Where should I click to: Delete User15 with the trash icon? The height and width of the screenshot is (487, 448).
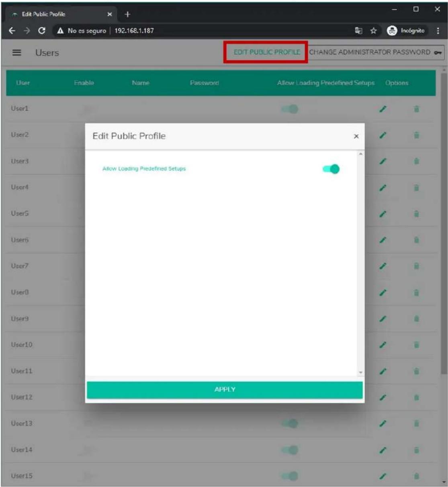click(417, 476)
